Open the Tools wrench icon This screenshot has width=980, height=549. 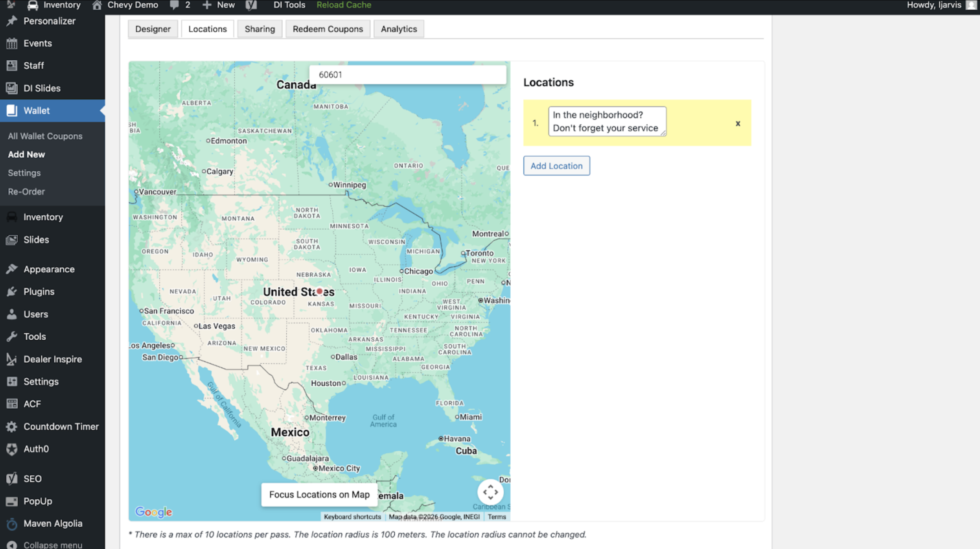click(x=12, y=336)
